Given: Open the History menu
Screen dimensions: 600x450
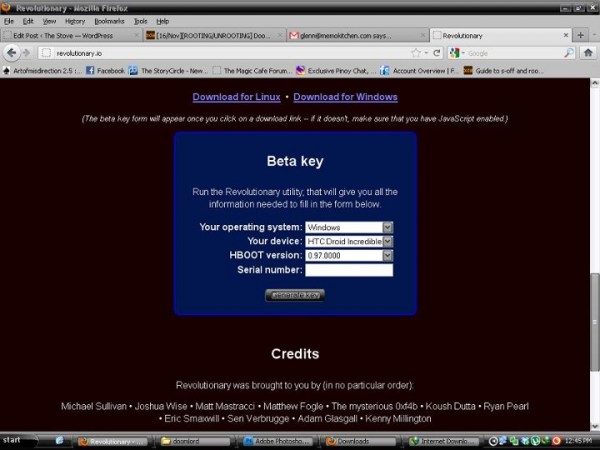Looking at the screenshot, I should click(x=75, y=21).
